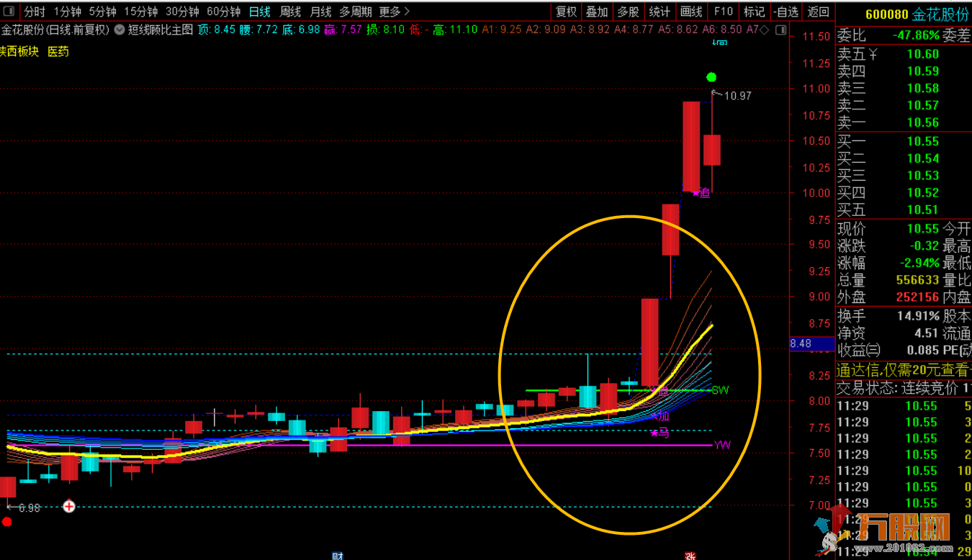Open the 通达信 20元 promo link
Screen dimensions: 972x560
pyautogui.click(x=904, y=371)
